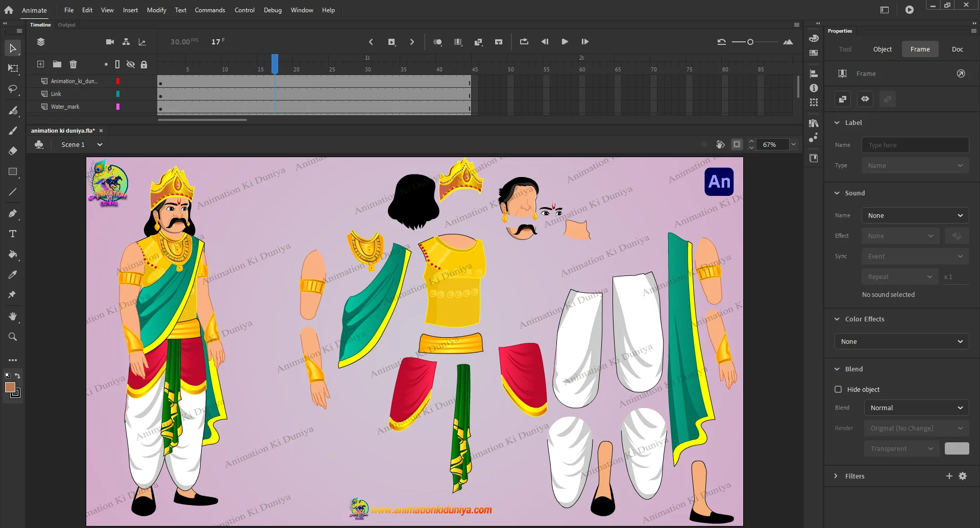Open the Blend mode dropdown
980x528 pixels.
916,408
